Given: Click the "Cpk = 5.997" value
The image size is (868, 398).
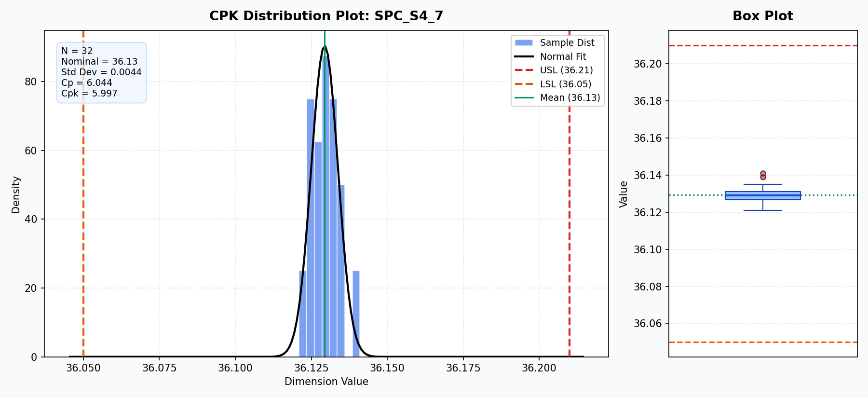Looking at the screenshot, I should point(89,94).
